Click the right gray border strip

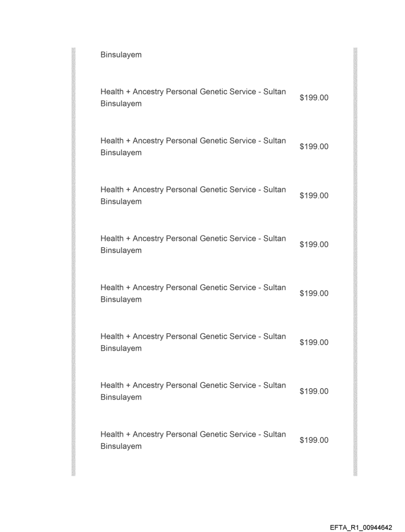coord(355,262)
